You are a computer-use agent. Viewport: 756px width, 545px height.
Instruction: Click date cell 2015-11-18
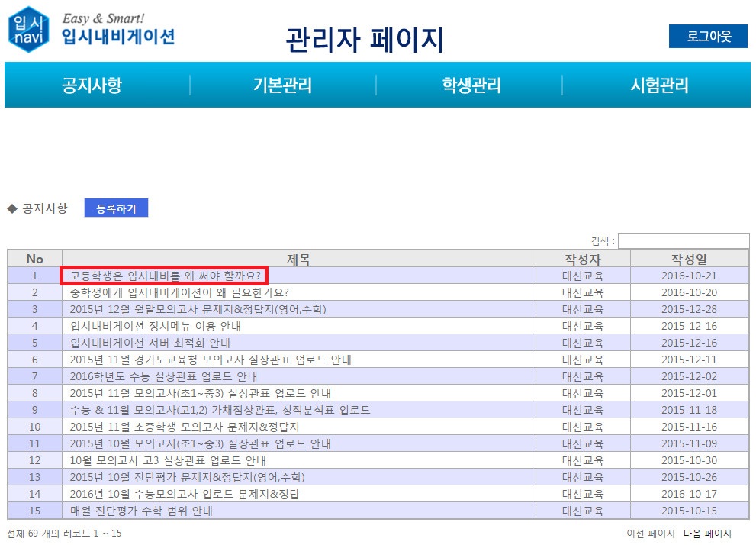pyautogui.click(x=689, y=410)
